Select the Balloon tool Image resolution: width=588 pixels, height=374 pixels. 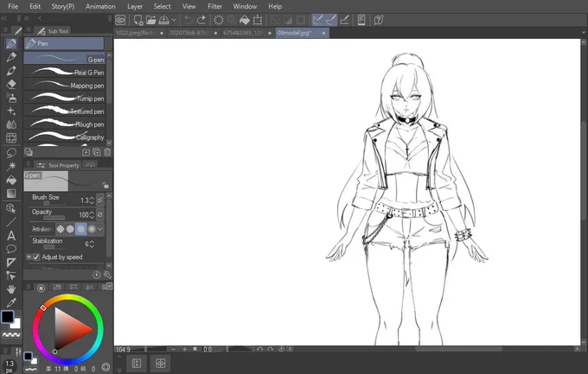[x=11, y=249]
